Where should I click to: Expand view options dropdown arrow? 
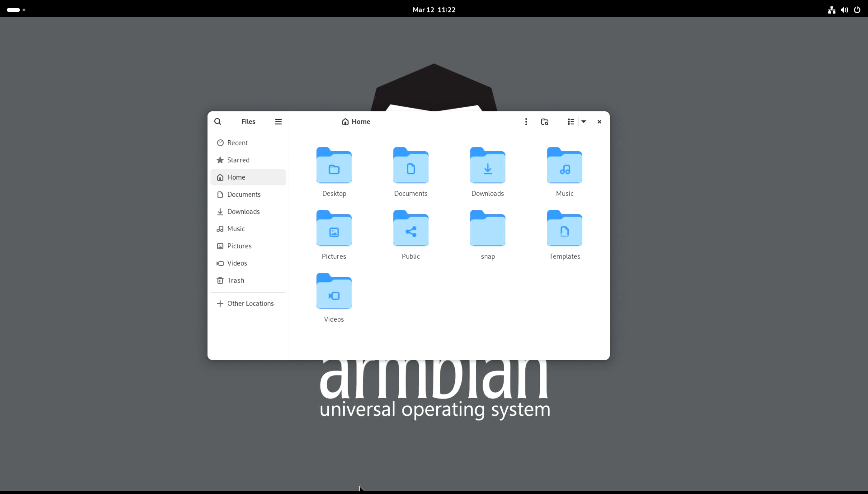pyautogui.click(x=584, y=121)
